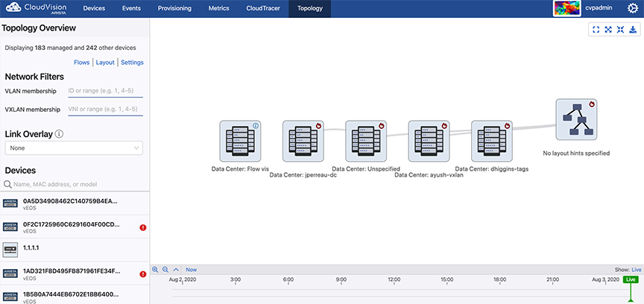Select device 1AD321F8D495FB871961FE34F
This screenshot has height=304, width=644.
click(75, 273)
